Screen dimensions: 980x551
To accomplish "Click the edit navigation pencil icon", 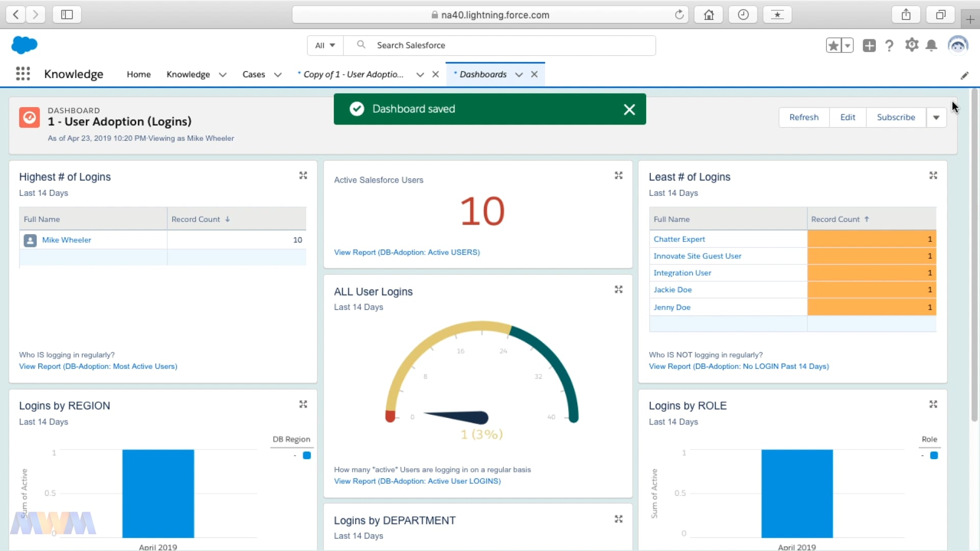I will click(964, 76).
